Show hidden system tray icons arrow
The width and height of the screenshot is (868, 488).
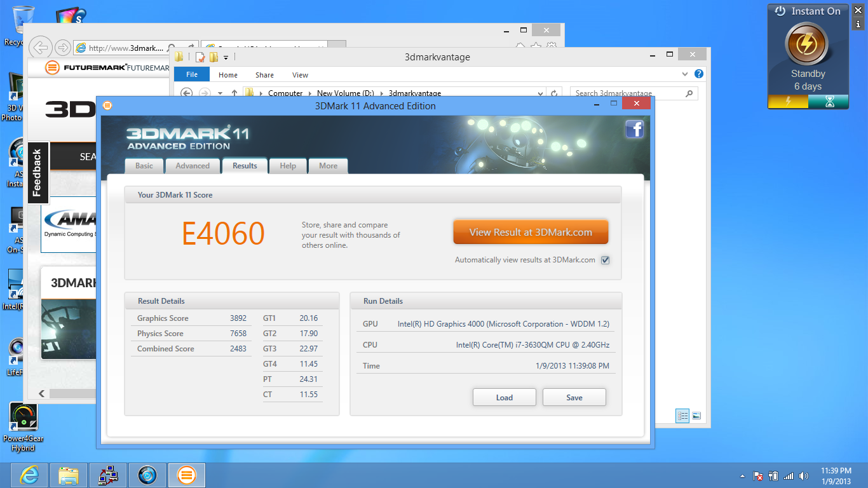coord(742,476)
